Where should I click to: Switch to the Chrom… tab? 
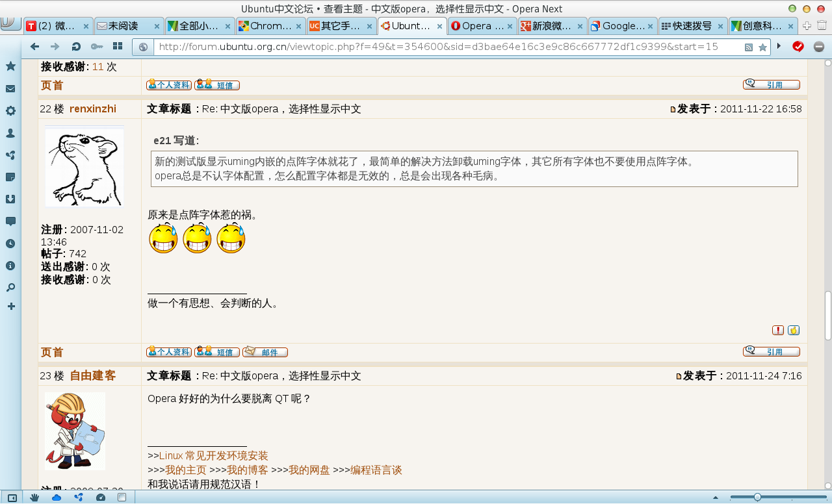point(270,26)
